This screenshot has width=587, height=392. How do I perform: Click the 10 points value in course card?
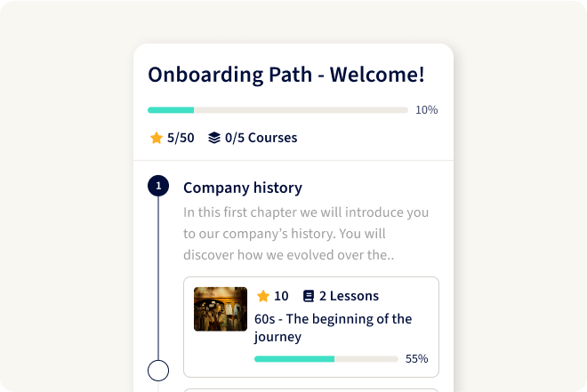tap(281, 296)
